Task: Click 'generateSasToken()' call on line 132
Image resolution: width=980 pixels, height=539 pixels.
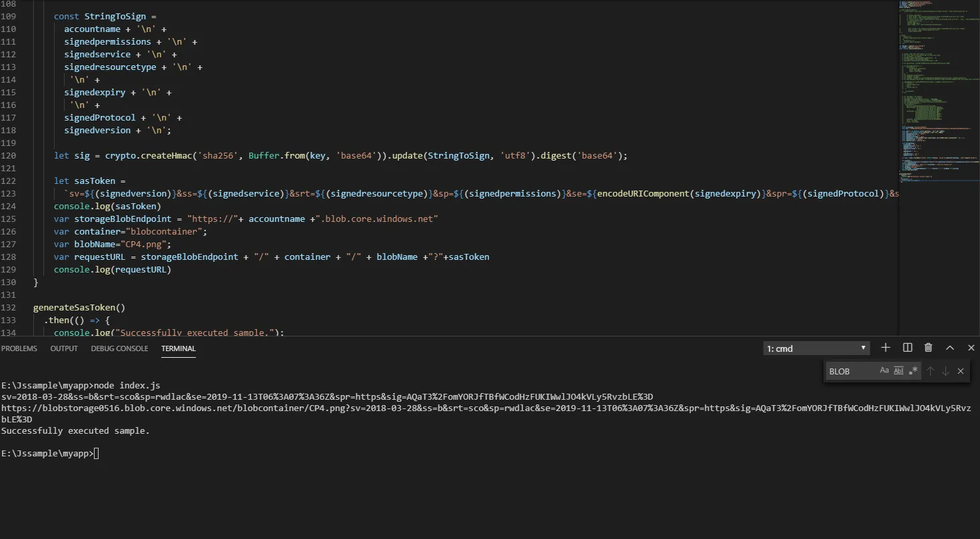Action: pos(79,308)
